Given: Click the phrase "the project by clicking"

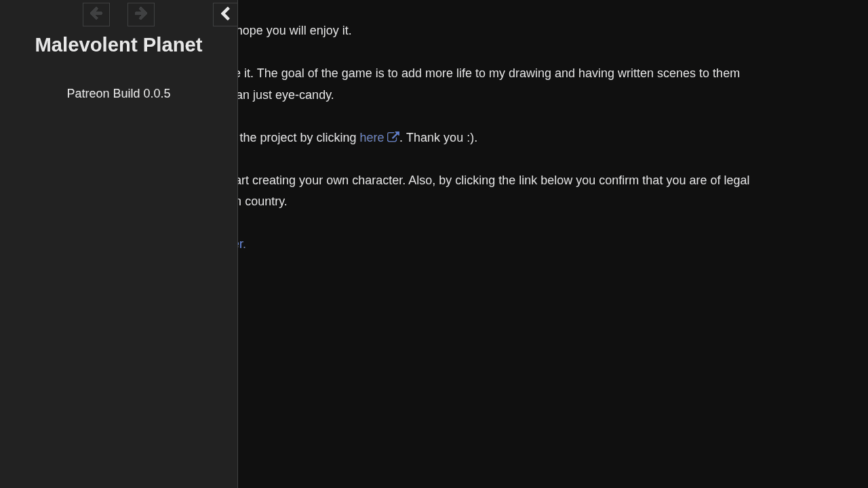Looking at the screenshot, I should 298,138.
